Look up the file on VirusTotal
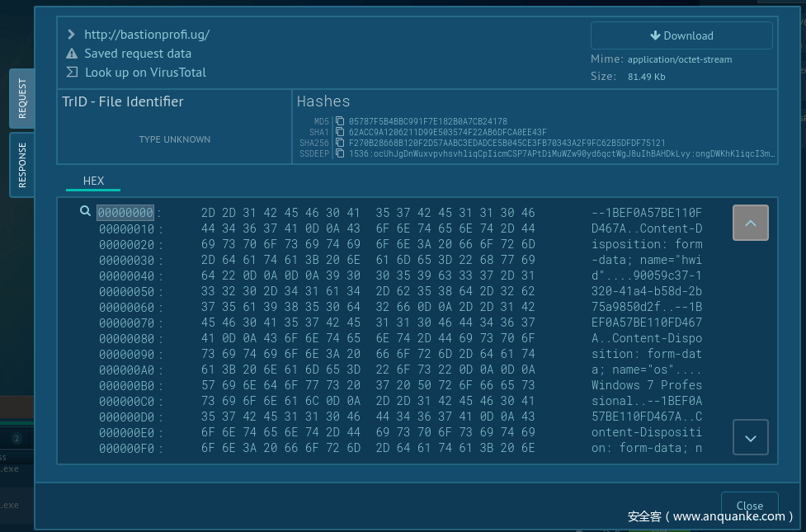The image size is (806, 532). pos(145,73)
